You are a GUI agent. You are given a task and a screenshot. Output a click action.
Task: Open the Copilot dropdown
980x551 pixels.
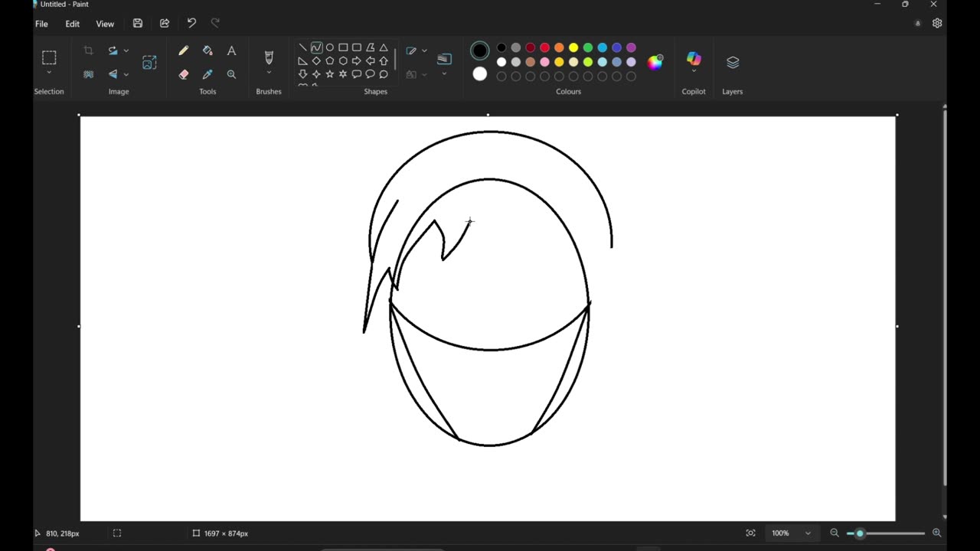pos(694,71)
